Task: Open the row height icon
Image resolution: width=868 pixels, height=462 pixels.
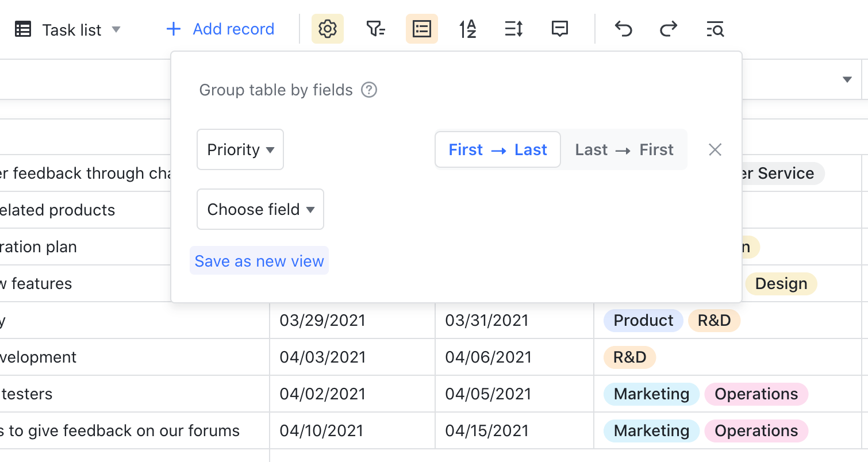Action: [x=513, y=29]
